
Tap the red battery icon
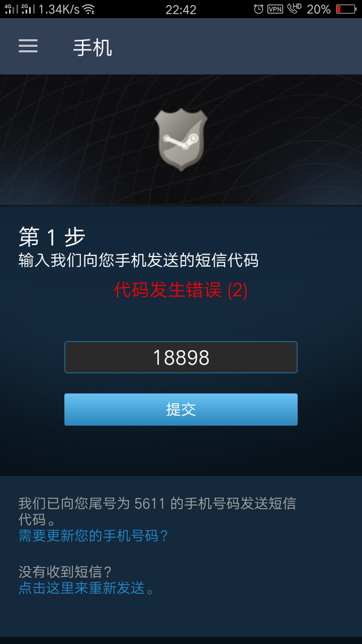pyautogui.click(x=346, y=9)
